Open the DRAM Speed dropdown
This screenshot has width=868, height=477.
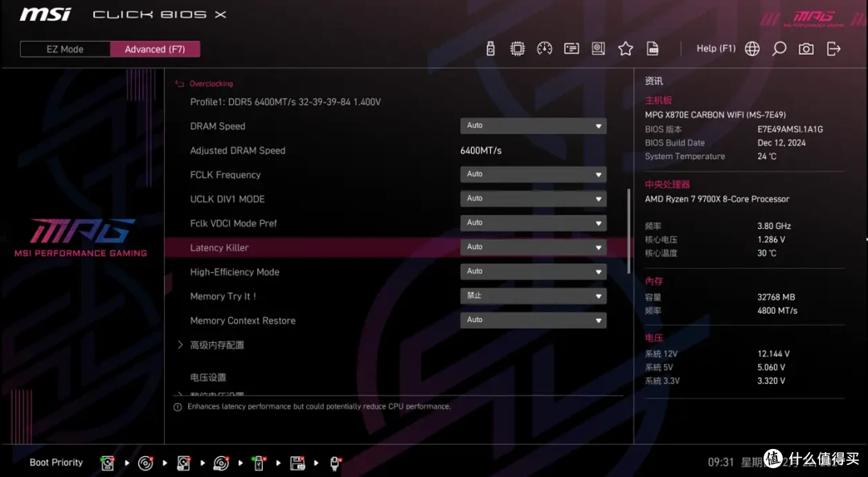click(533, 126)
